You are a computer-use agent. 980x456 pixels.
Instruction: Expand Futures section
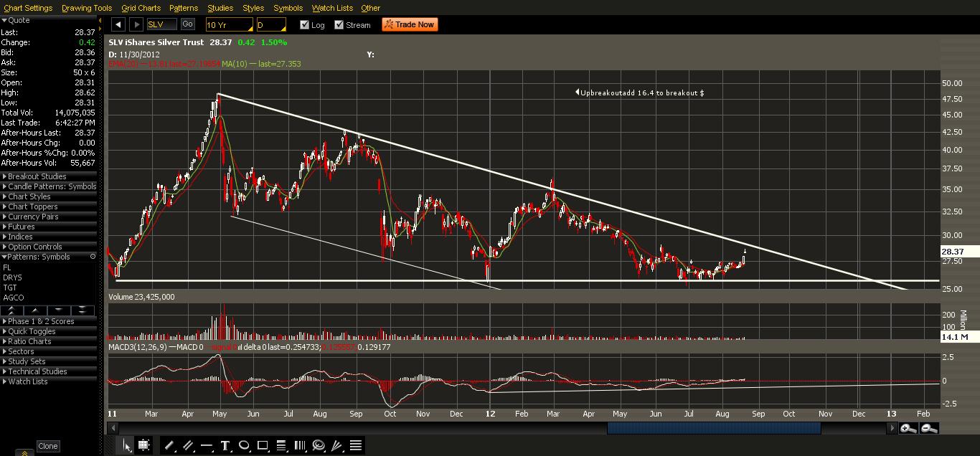click(x=48, y=227)
